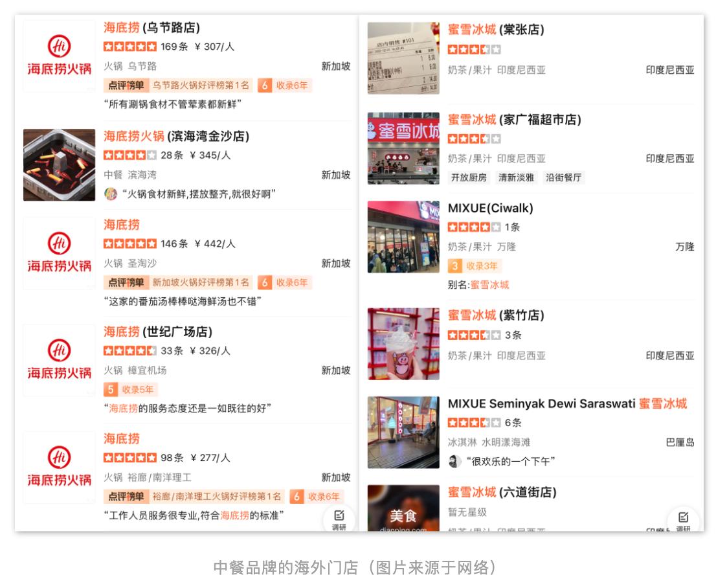Open the Haidilao logo for 乌节路店

click(x=60, y=56)
